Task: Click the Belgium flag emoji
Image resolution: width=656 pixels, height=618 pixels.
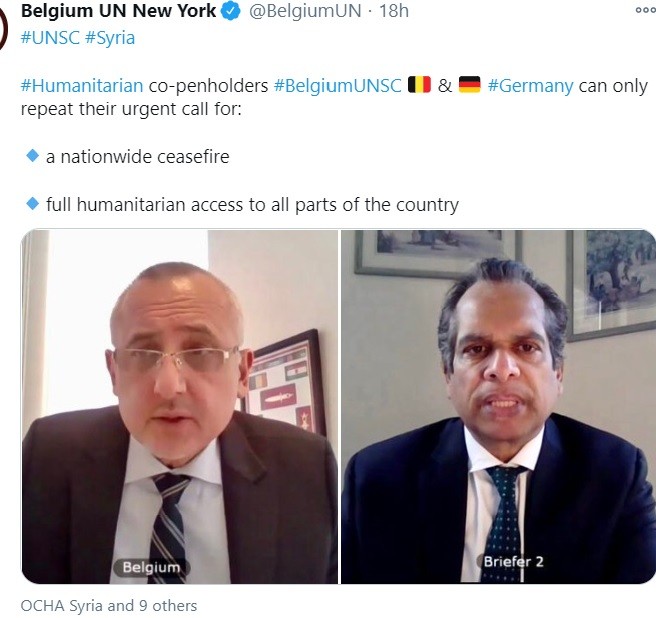Action: (419, 85)
